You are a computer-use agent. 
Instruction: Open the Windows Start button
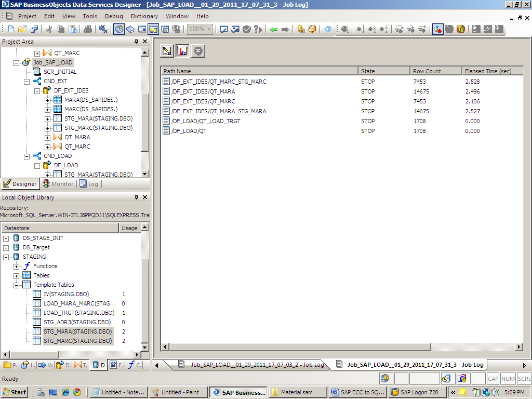[x=14, y=393]
